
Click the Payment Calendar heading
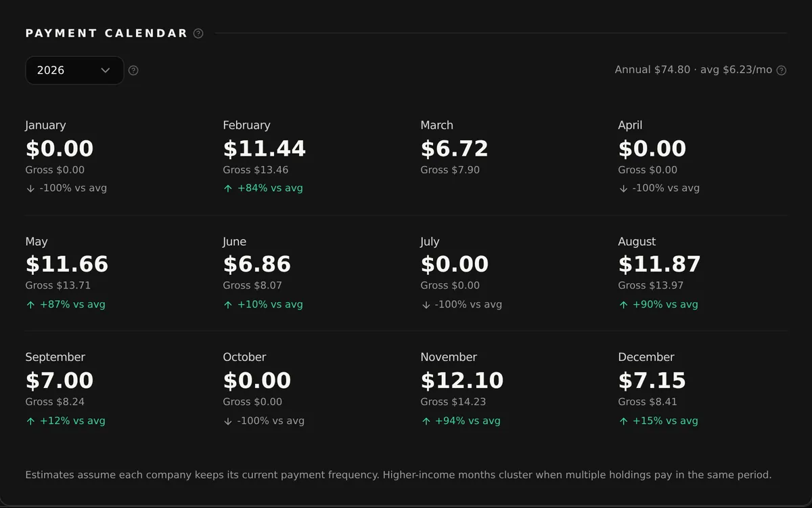(x=106, y=33)
